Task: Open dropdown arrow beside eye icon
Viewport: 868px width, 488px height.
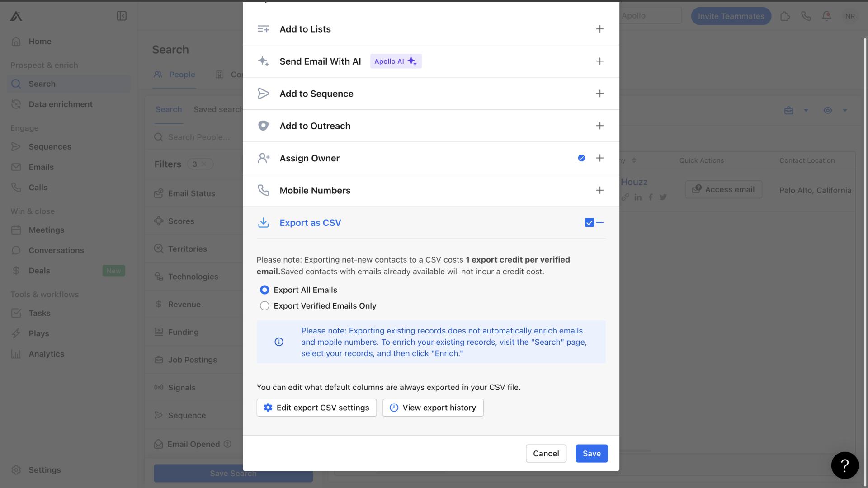Action: point(844,110)
